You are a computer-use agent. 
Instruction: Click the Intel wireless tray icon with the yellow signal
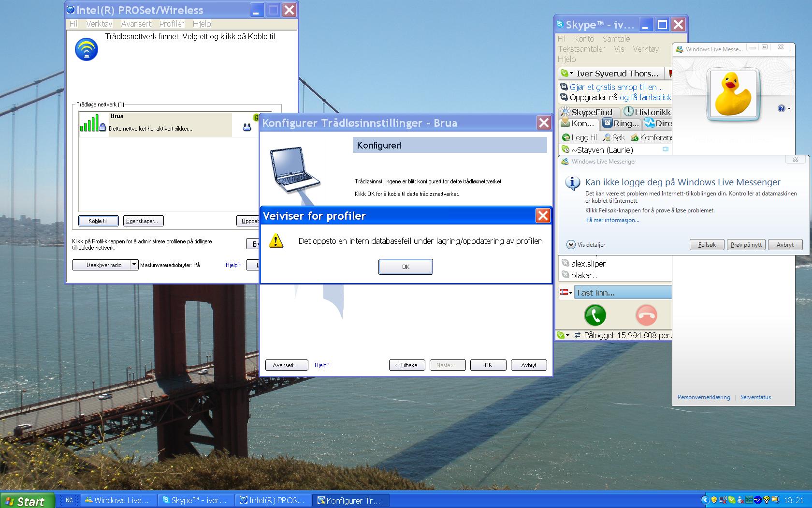click(x=766, y=500)
